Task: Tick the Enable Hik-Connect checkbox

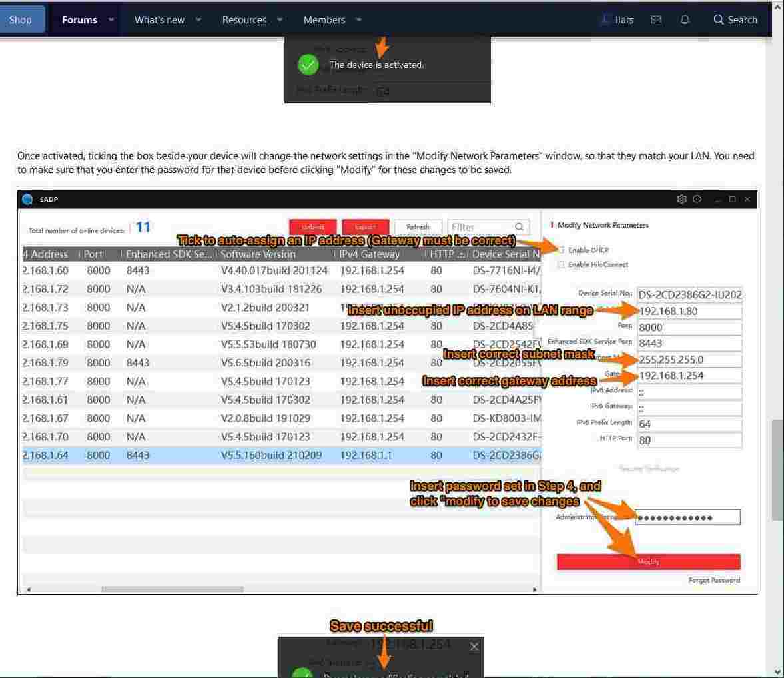Action: click(x=561, y=265)
